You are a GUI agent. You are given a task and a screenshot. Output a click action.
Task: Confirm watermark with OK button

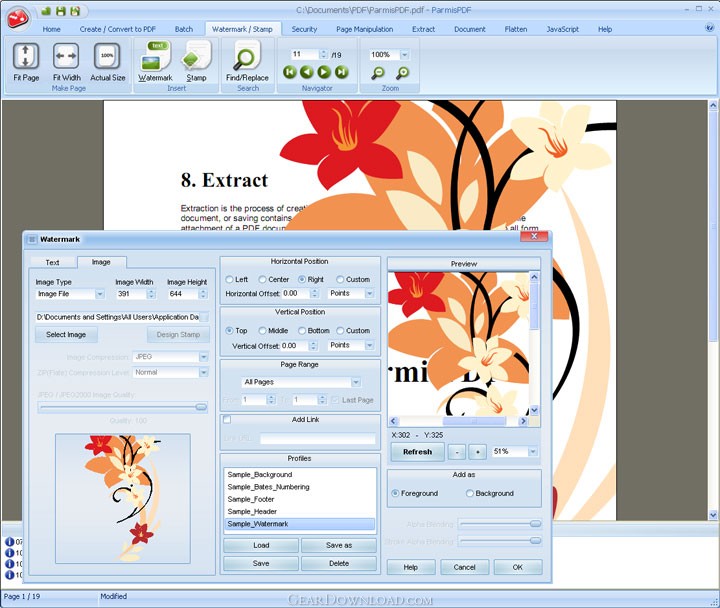point(518,567)
